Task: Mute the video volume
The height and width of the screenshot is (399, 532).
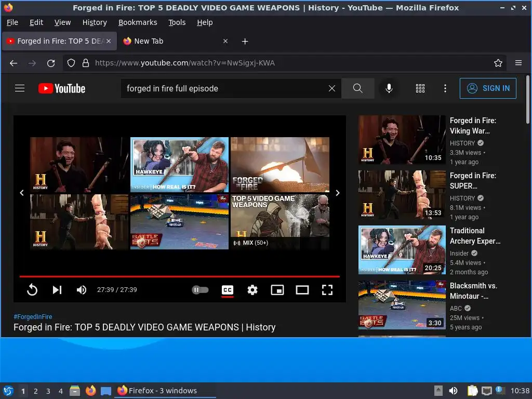Action: pyautogui.click(x=82, y=290)
